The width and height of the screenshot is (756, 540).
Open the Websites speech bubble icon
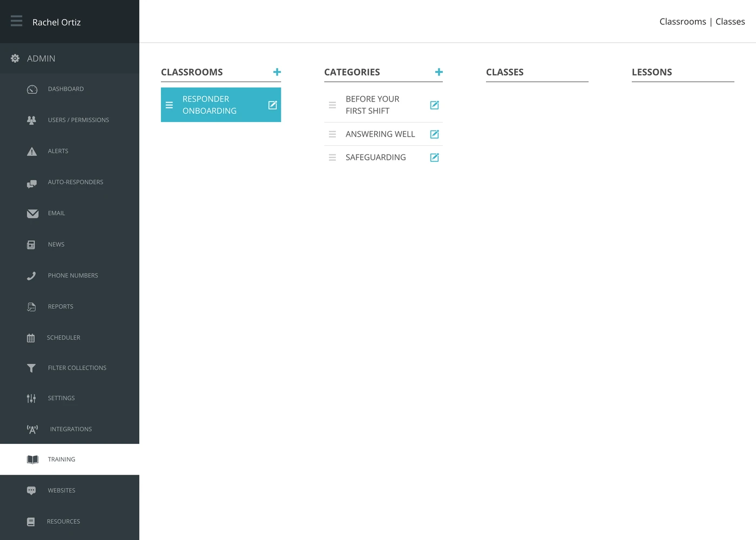31,490
